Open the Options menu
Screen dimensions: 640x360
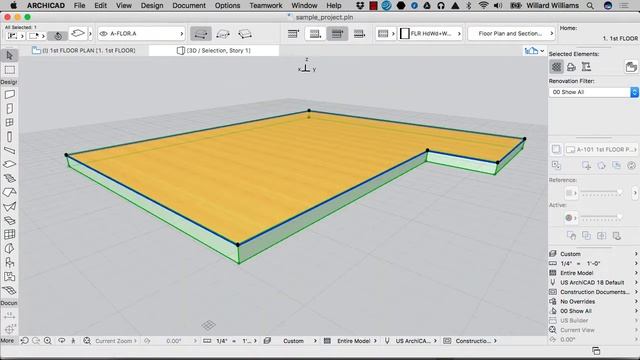click(227, 5)
